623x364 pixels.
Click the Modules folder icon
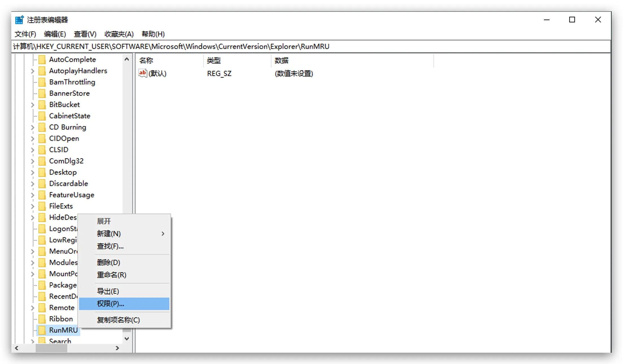click(42, 262)
